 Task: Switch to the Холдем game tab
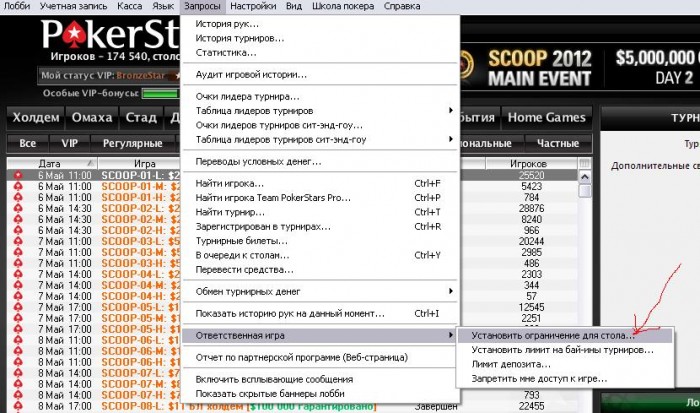[36, 117]
